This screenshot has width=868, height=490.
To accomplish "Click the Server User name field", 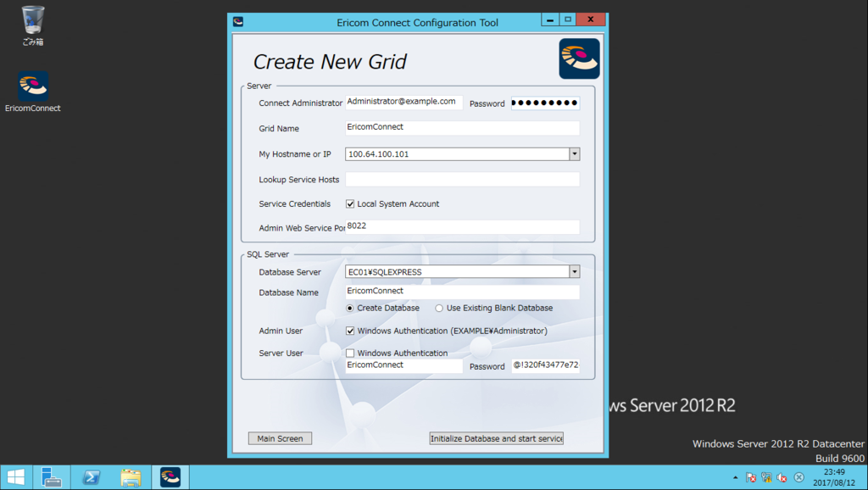I will (x=404, y=366).
